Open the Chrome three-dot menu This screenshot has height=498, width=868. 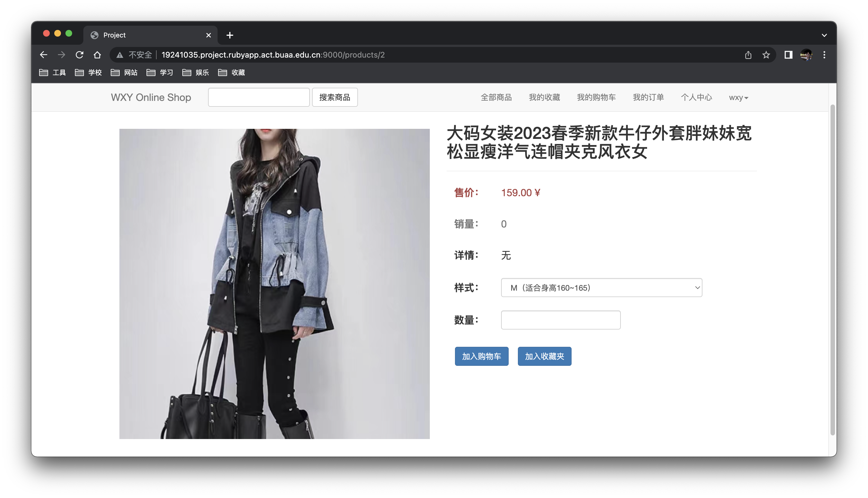824,55
